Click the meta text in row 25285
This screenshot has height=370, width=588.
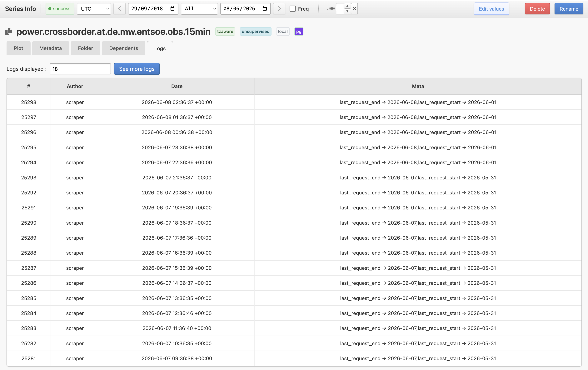pyautogui.click(x=418, y=298)
